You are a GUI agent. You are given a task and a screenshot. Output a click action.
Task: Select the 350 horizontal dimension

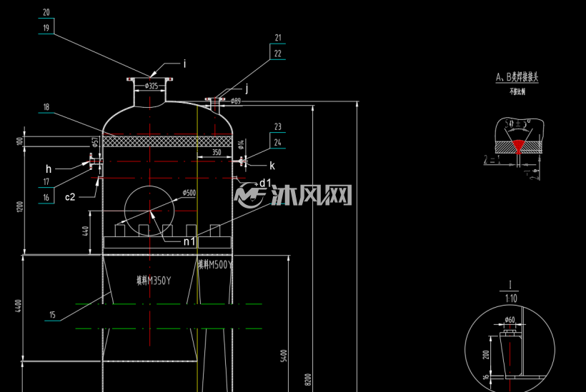[217, 152]
